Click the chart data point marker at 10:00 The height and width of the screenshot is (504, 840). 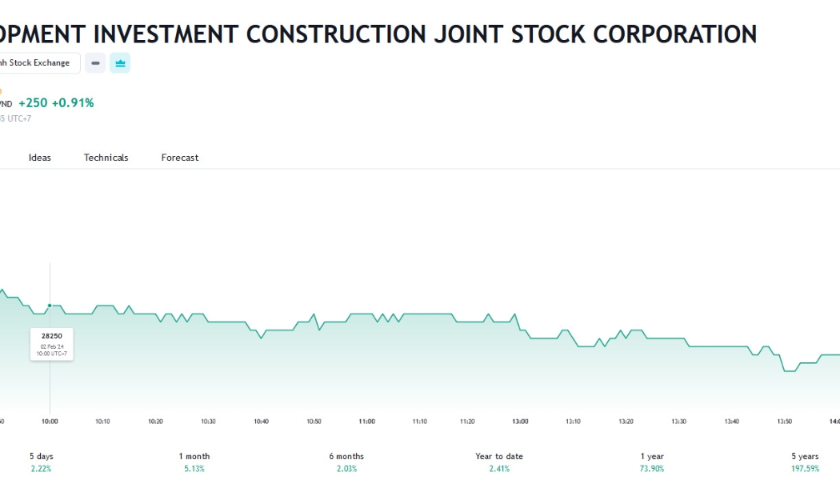(50, 306)
